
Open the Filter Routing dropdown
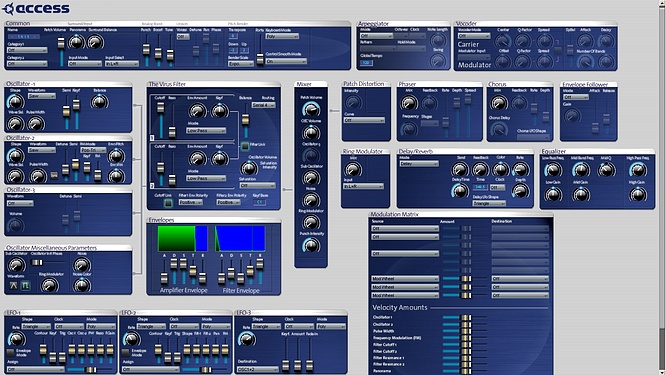[x=263, y=105]
